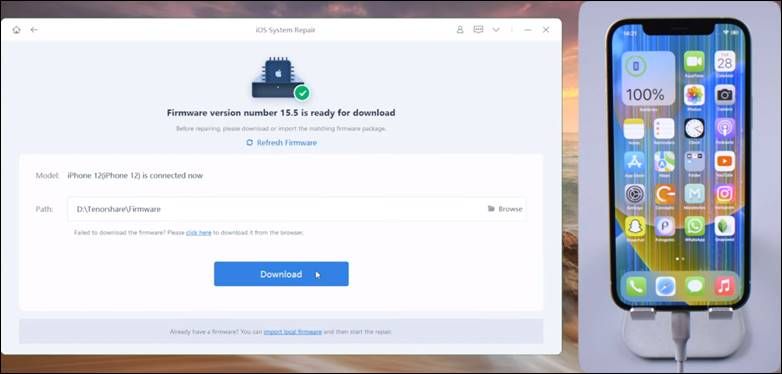
Task: Minimize the iOS System Repair window
Action: (x=528, y=30)
